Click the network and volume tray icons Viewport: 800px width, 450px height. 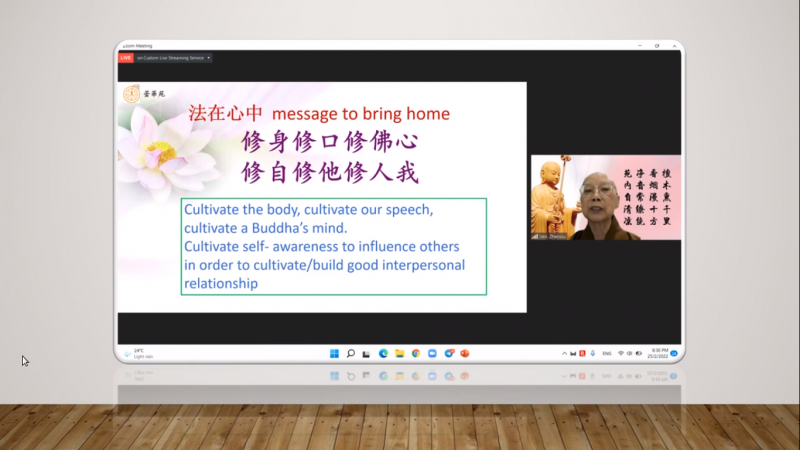tap(631, 353)
